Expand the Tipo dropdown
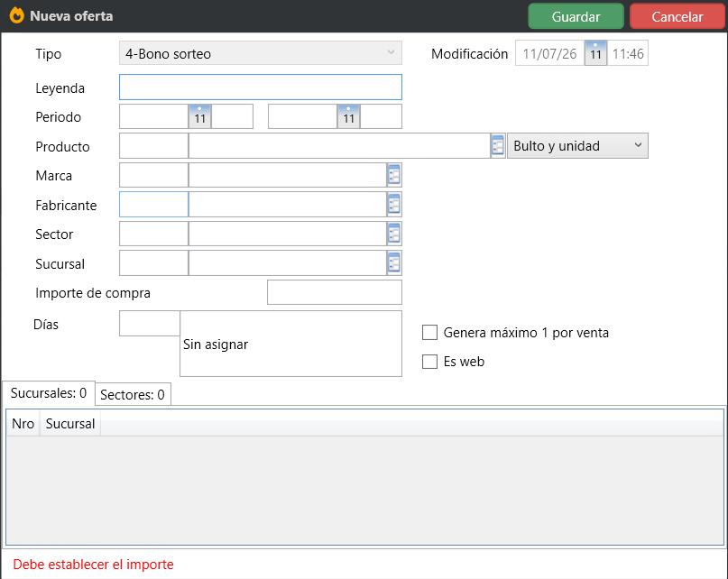 click(x=261, y=53)
